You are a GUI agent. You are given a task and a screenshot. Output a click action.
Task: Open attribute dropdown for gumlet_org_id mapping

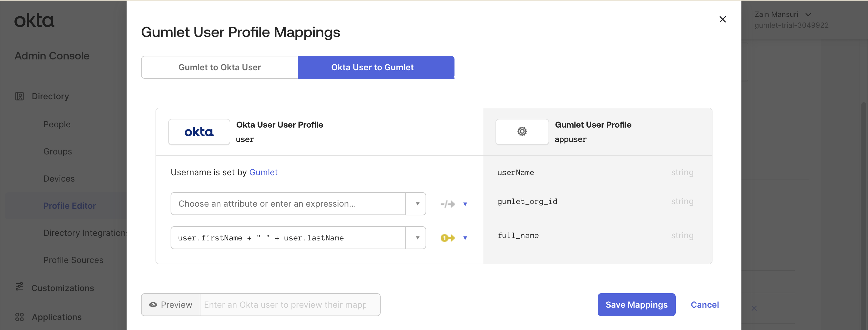(416, 204)
